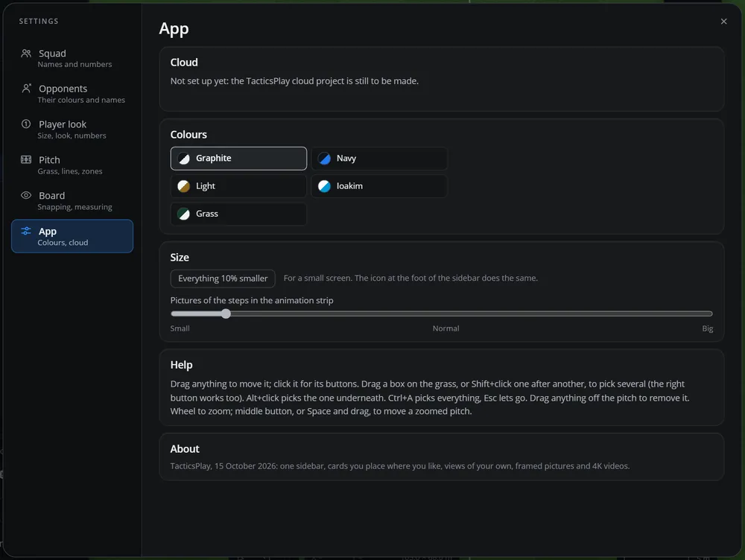Select the App settings section
The height and width of the screenshot is (560, 745).
tap(72, 236)
